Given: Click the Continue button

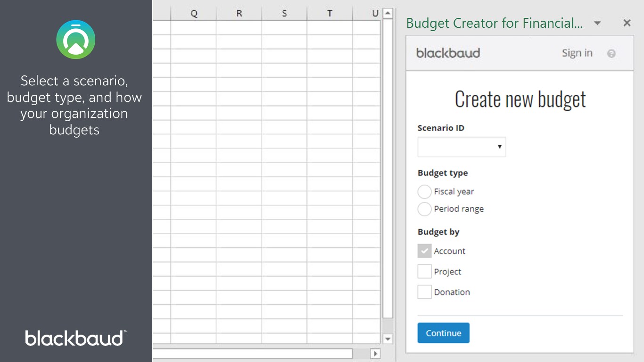Looking at the screenshot, I should (443, 333).
